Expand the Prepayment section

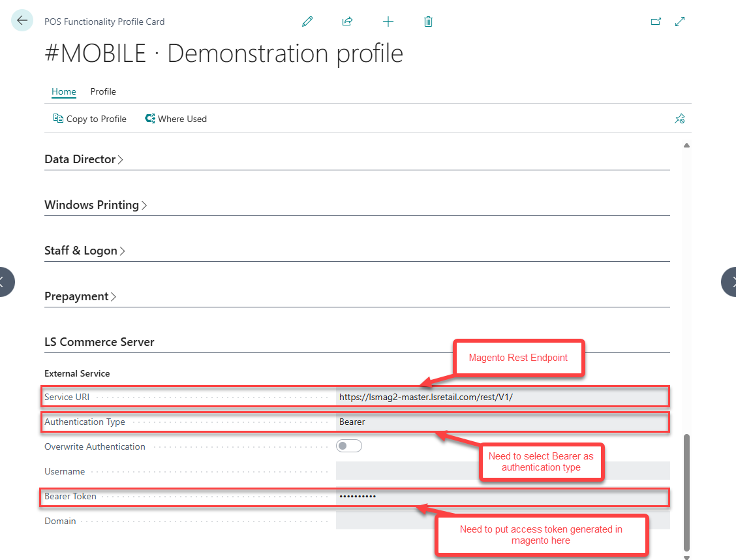click(x=80, y=296)
